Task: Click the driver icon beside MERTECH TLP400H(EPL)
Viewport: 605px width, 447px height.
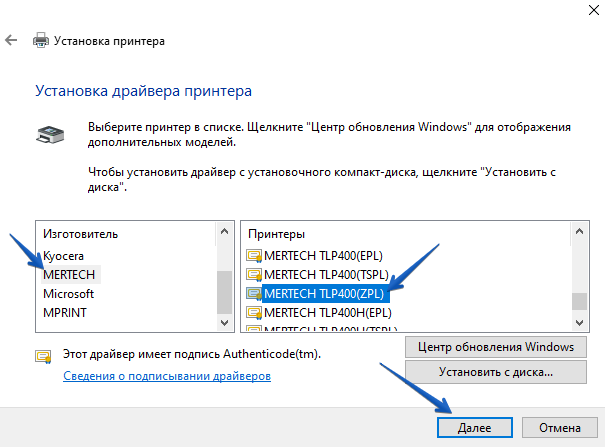Action: click(254, 313)
